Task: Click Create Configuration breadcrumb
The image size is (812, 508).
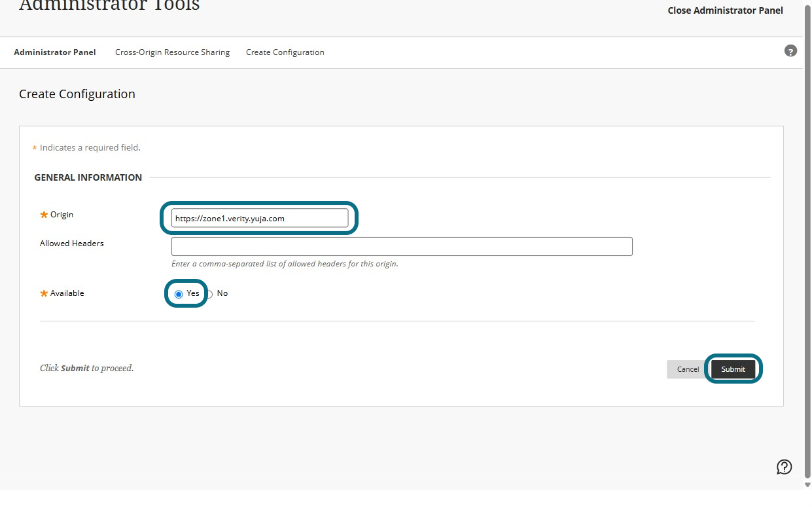Action: 285,52
